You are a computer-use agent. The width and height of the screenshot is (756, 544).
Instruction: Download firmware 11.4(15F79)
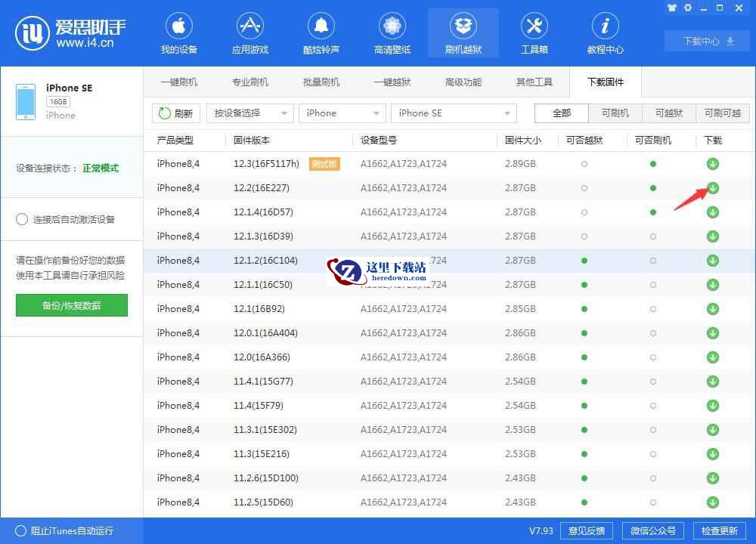coord(713,405)
